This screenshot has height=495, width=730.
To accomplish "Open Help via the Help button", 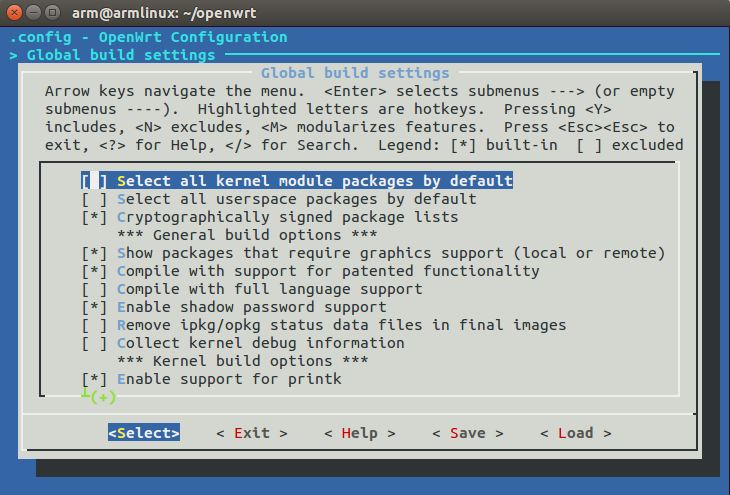I will (x=360, y=433).
